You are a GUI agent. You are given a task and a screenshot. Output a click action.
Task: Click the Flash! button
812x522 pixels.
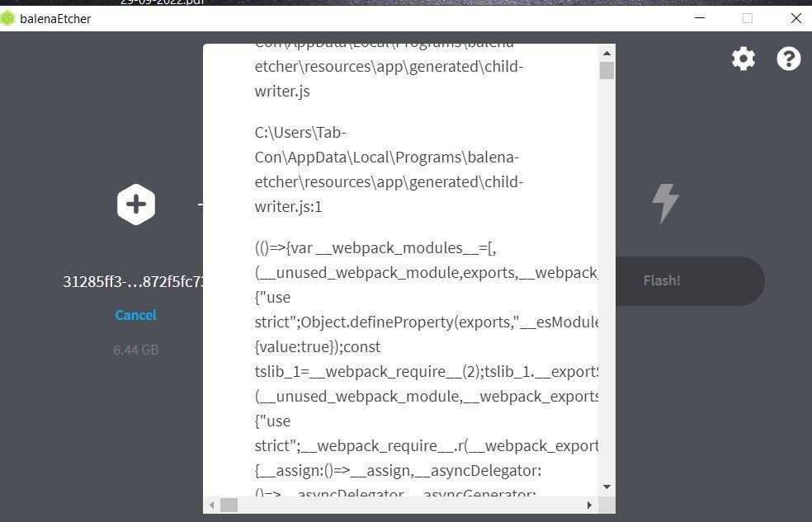(x=661, y=280)
